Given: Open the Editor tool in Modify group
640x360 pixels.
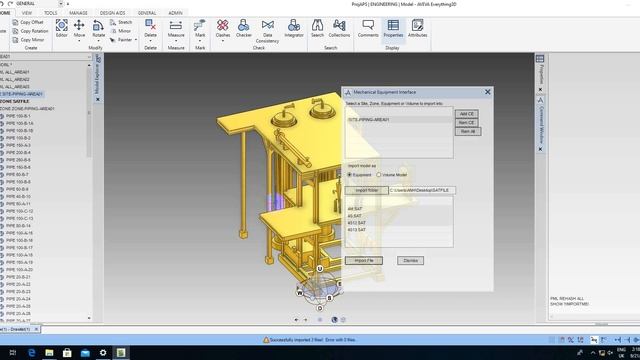Looking at the screenshot, I should point(62,28).
